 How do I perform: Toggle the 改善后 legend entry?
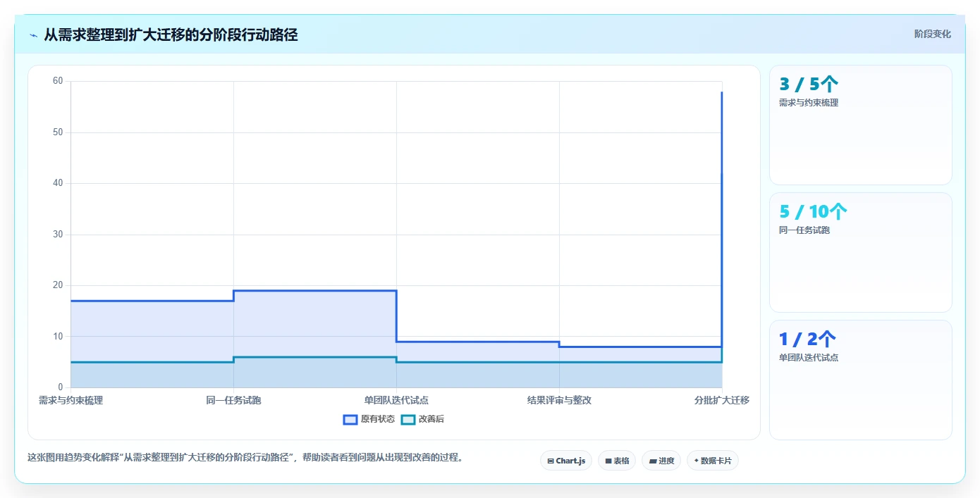click(422, 419)
